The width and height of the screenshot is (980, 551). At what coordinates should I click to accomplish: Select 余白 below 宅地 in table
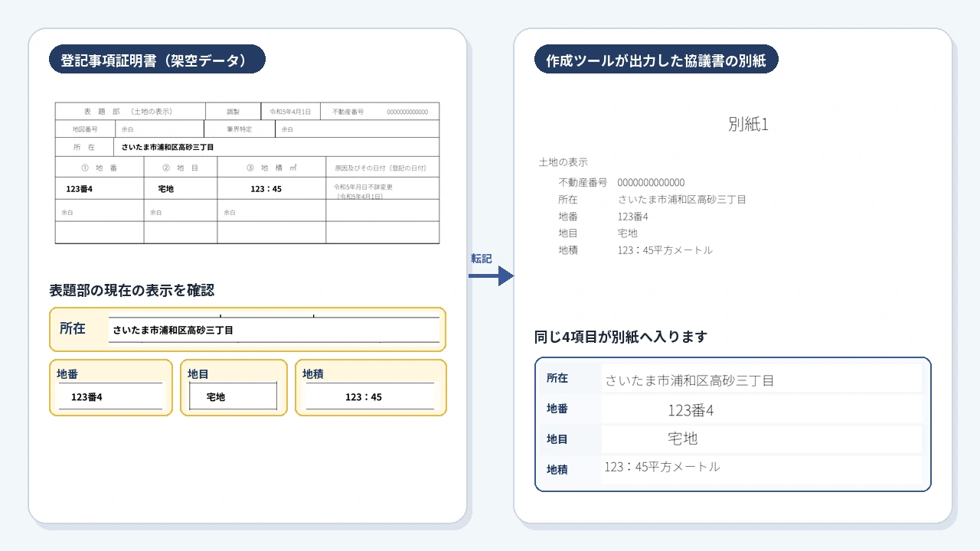(155, 212)
